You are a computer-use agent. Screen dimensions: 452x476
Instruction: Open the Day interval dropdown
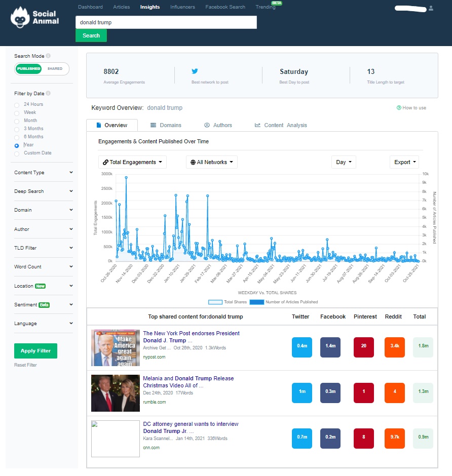pos(344,162)
